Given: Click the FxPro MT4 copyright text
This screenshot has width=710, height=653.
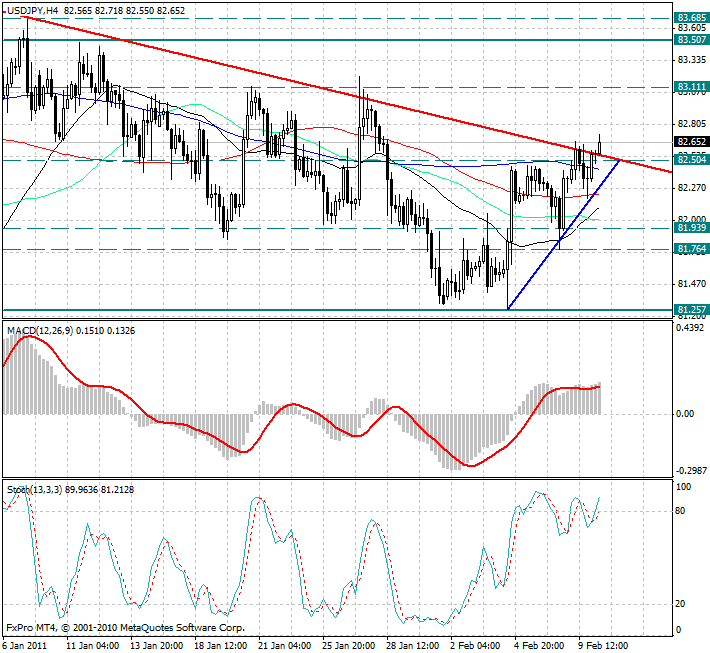Looking at the screenshot, I should 125,629.
